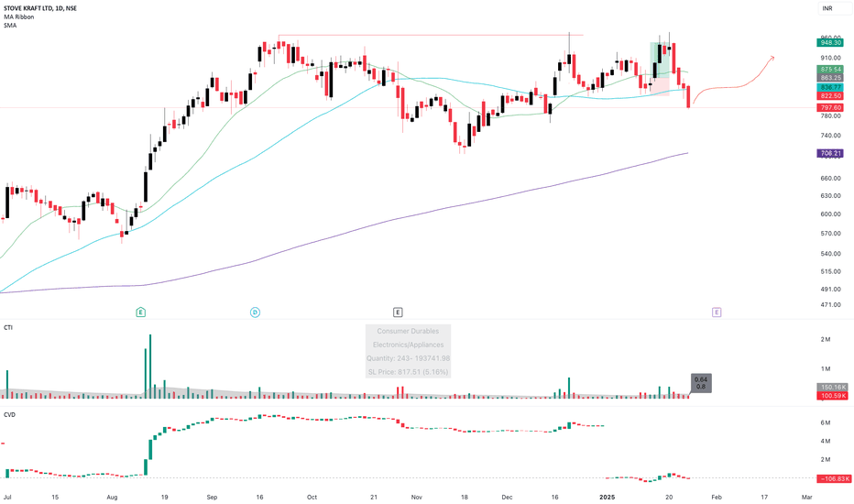Click the SL Price 817.51 line
854x504 pixels.
(408, 372)
